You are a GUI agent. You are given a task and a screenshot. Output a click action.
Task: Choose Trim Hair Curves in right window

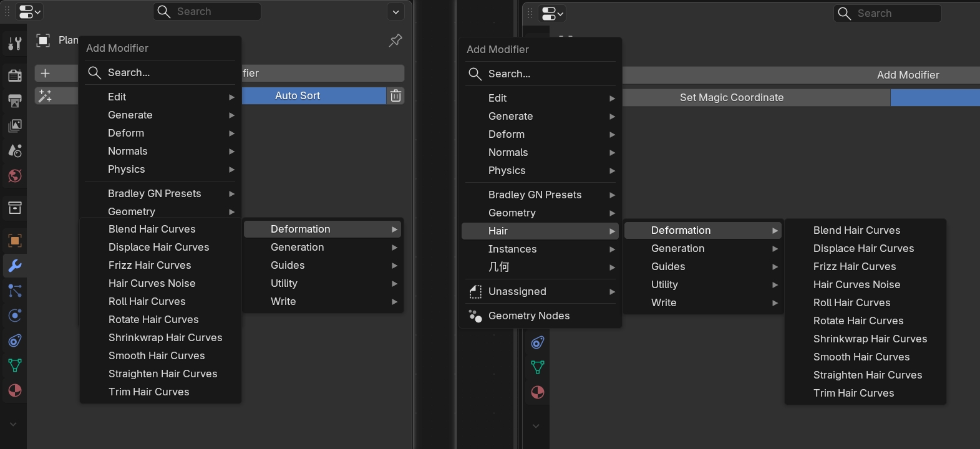866,393
